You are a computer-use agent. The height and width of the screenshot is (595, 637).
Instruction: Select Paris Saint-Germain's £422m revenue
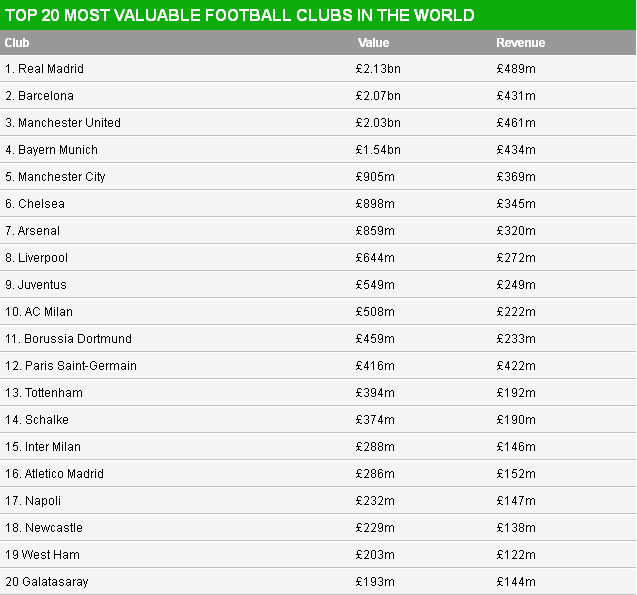[516, 366]
